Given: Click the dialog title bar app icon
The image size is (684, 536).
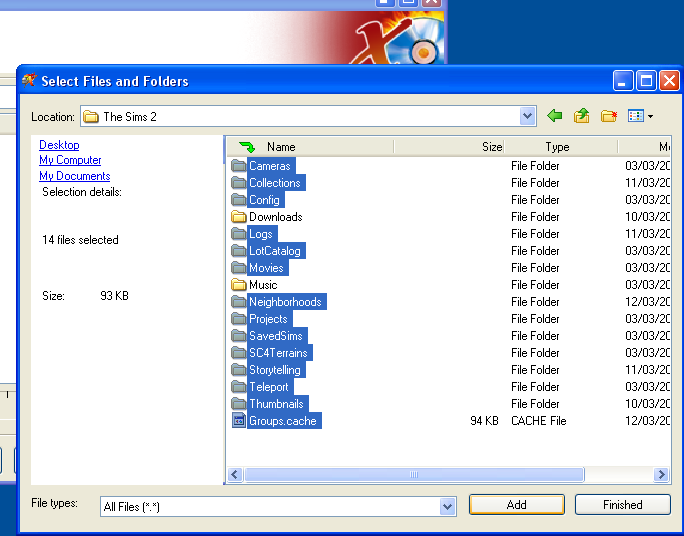Looking at the screenshot, I should tap(29, 81).
